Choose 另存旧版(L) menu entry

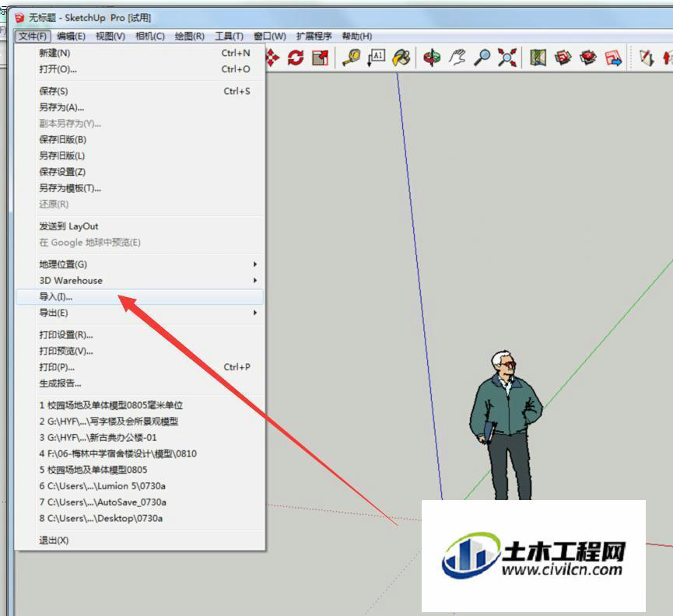139,156
